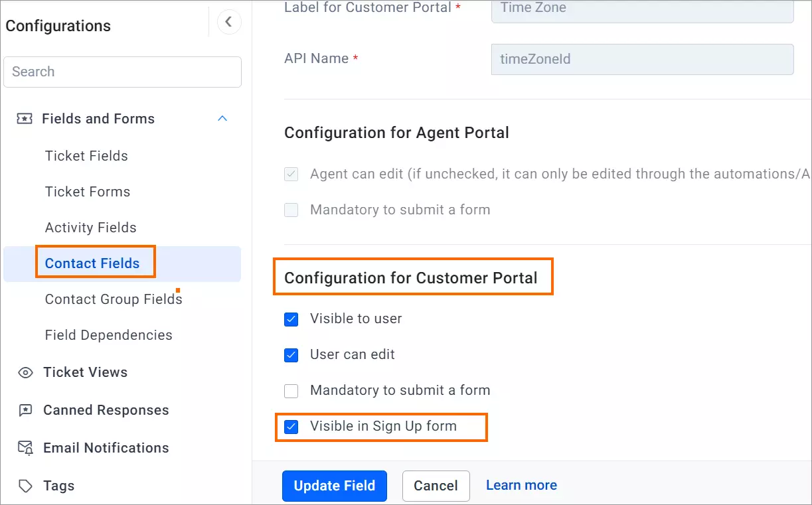
Task: Collapse the Fields and Forms section chevron
Action: [223, 119]
